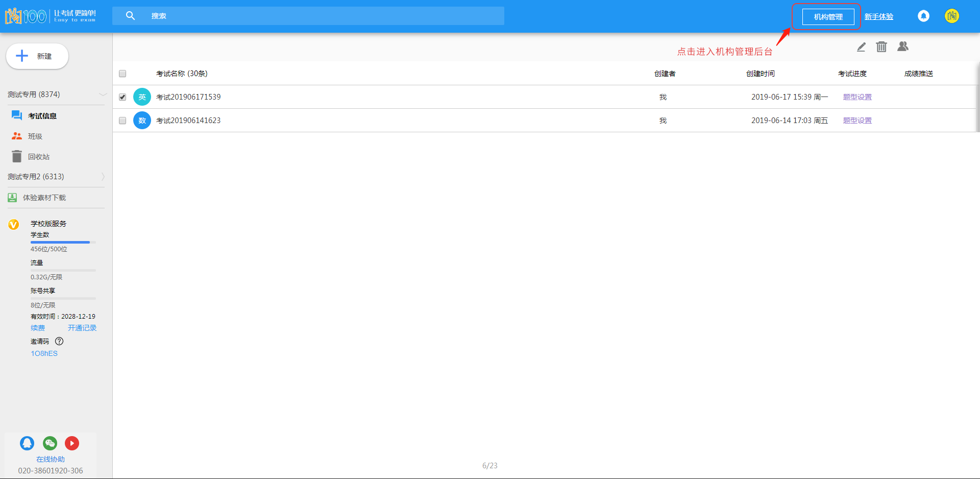The width and height of the screenshot is (980, 479).
Task: Click the invitation code help icon
Action: click(x=59, y=341)
